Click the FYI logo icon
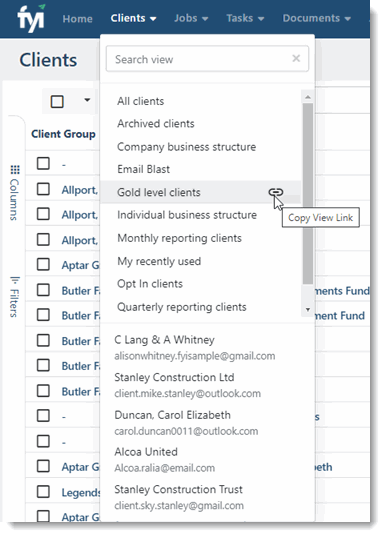Screen dimensions: 385x537 click(31, 18)
